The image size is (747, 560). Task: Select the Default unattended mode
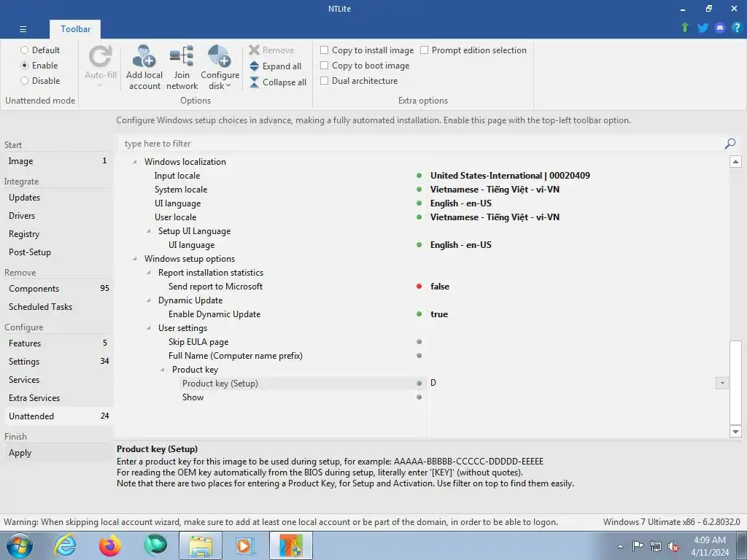point(24,50)
